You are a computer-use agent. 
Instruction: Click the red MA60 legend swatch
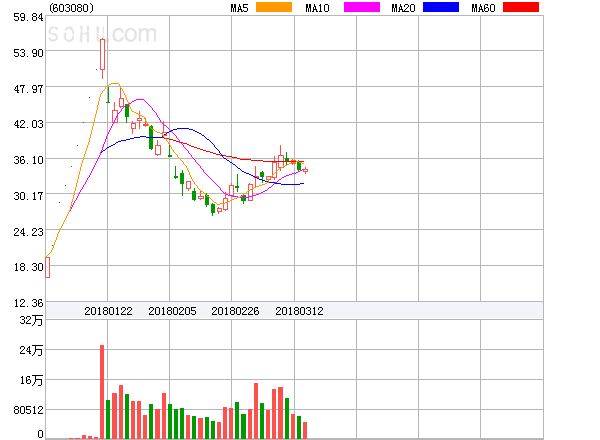pyautogui.click(x=521, y=7)
